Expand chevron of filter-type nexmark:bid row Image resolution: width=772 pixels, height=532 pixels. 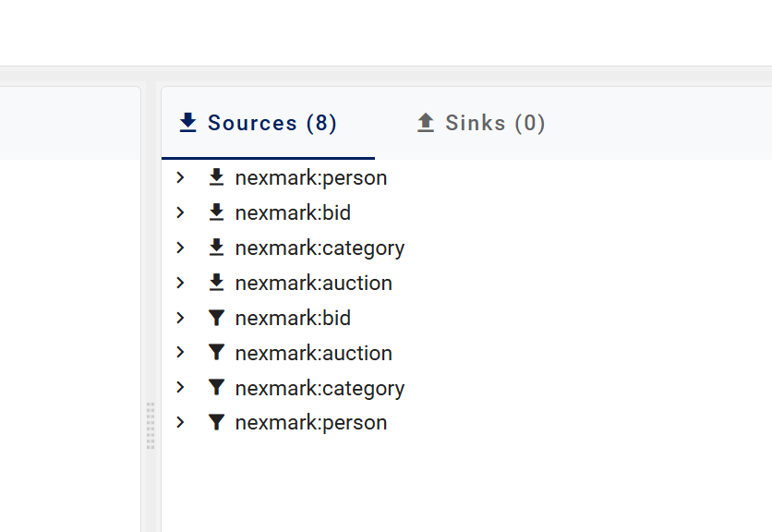pos(181,318)
